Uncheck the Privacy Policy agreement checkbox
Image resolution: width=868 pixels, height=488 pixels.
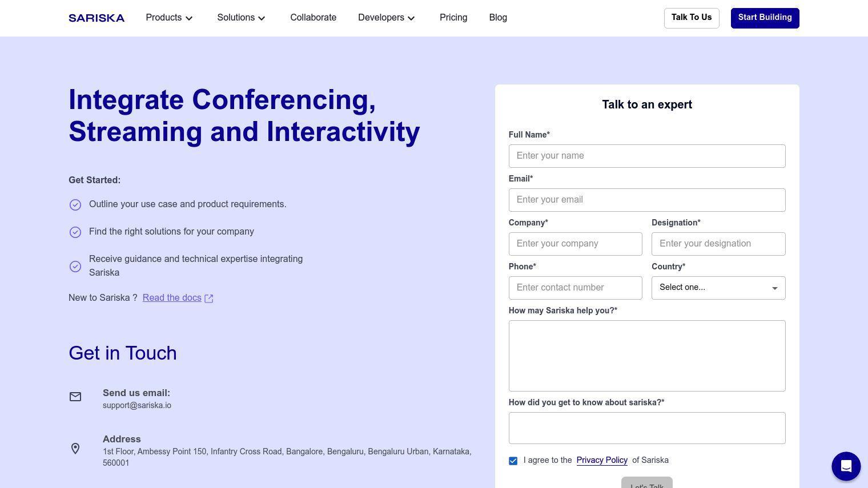pyautogui.click(x=513, y=461)
